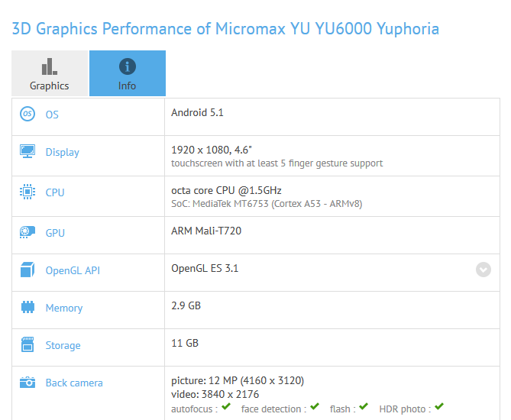
Task: Click the Memory RAM icon
Action: [27, 307]
